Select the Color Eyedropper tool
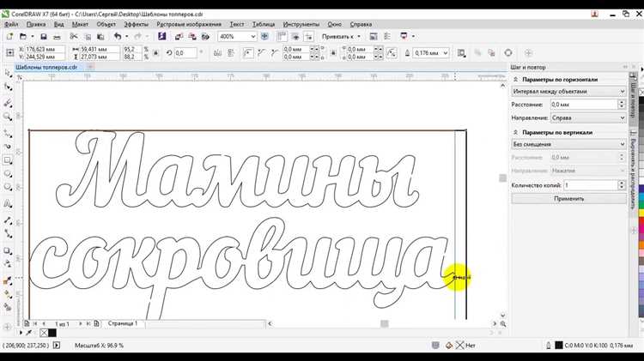The image size is (644, 361). [8, 280]
